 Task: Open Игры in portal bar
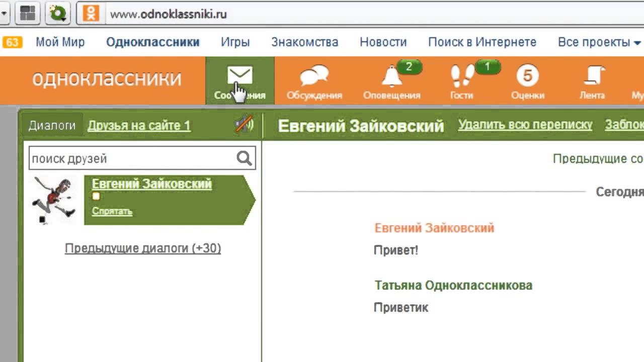tap(235, 42)
